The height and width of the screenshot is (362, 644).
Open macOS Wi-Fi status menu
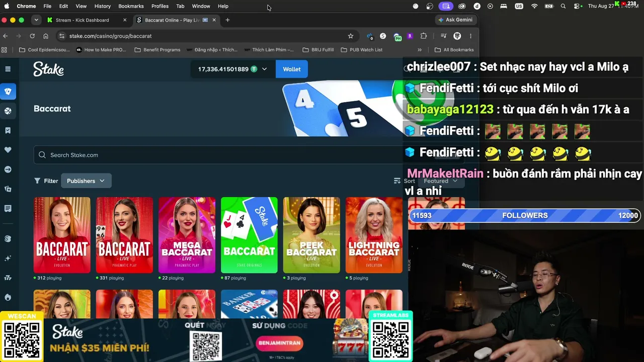[534, 6]
